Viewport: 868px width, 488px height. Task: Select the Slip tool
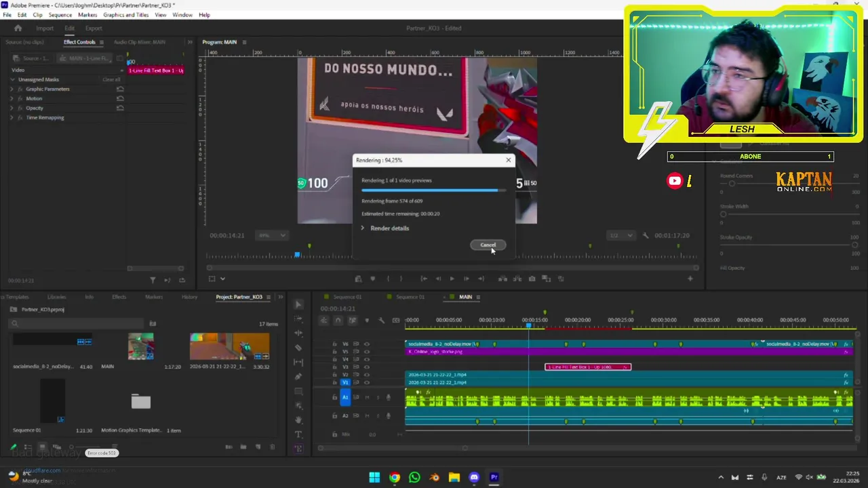tap(298, 362)
